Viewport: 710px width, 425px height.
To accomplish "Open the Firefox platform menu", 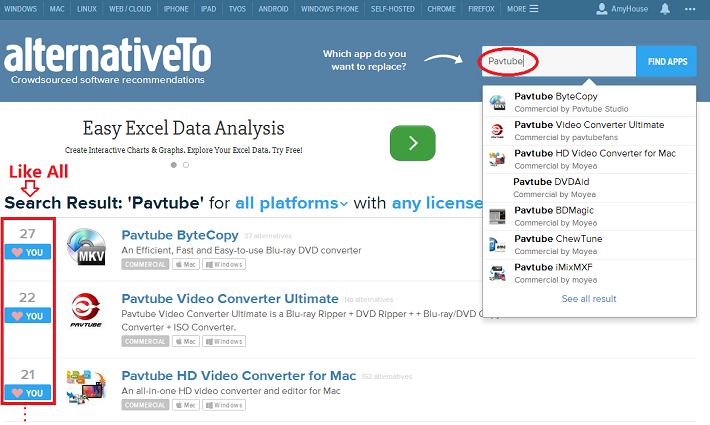I will pyautogui.click(x=481, y=9).
